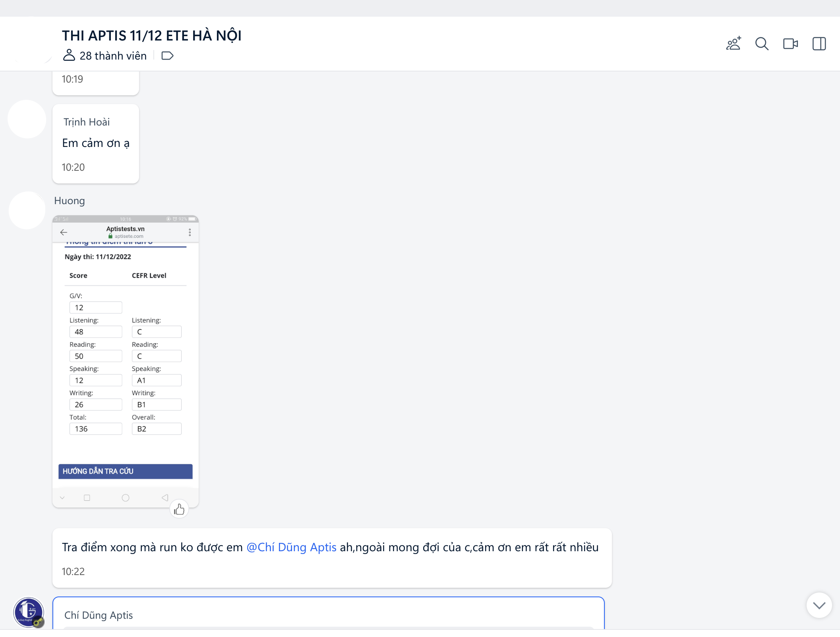The width and height of the screenshot is (840, 637).
Task: Click the Huong sender name
Action: 70,201
